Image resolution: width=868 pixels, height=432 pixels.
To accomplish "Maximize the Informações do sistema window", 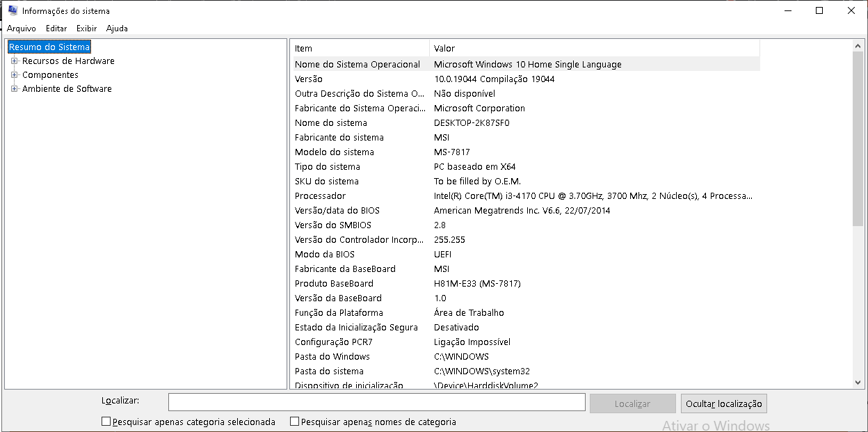I will (x=819, y=10).
